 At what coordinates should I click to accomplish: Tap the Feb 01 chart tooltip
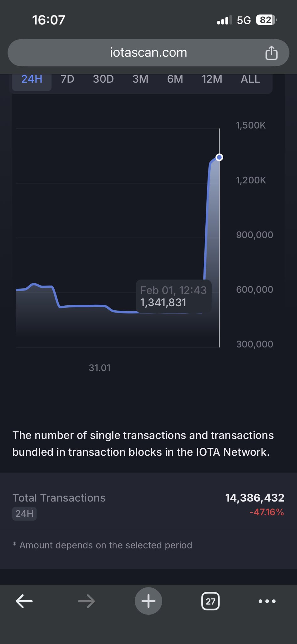[x=173, y=297]
